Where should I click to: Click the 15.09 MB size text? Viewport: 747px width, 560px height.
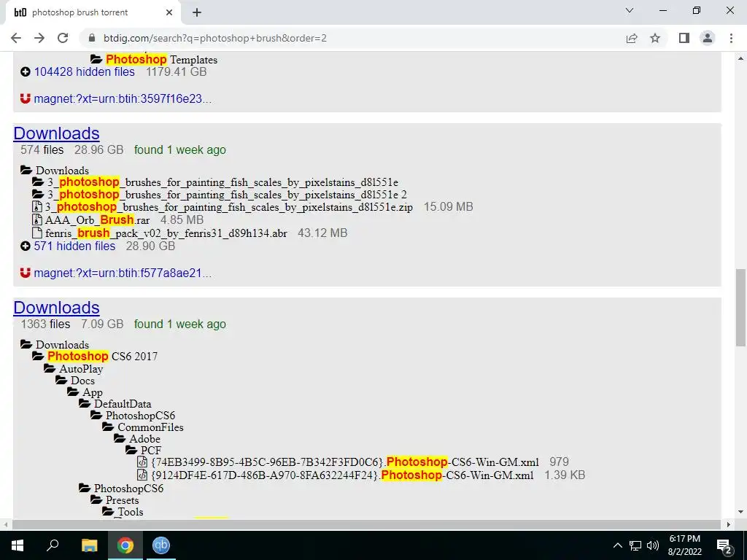coord(449,206)
